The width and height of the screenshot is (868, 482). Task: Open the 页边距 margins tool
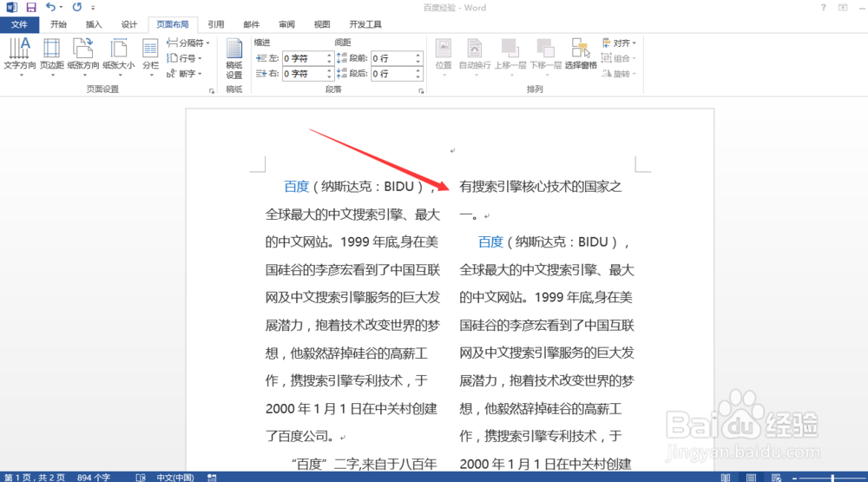click(51, 57)
